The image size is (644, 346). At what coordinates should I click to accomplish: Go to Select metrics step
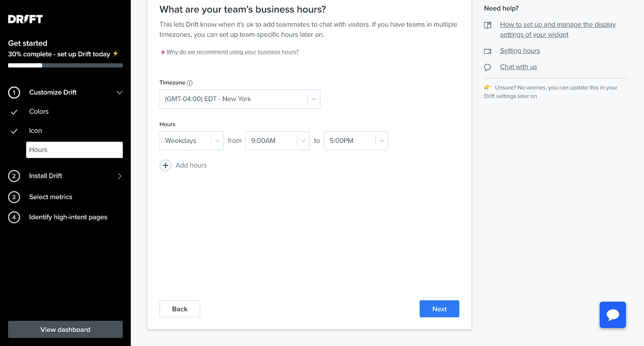[x=51, y=197]
